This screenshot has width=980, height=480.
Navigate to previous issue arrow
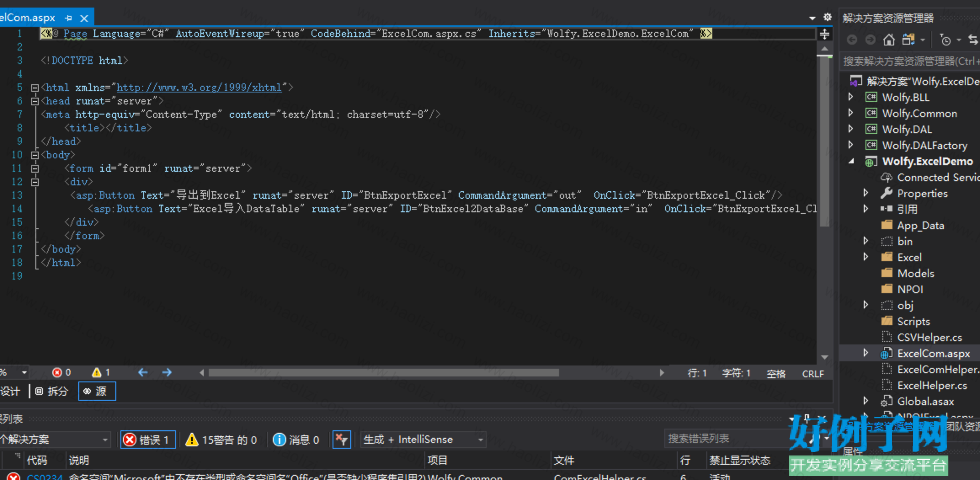(143, 373)
